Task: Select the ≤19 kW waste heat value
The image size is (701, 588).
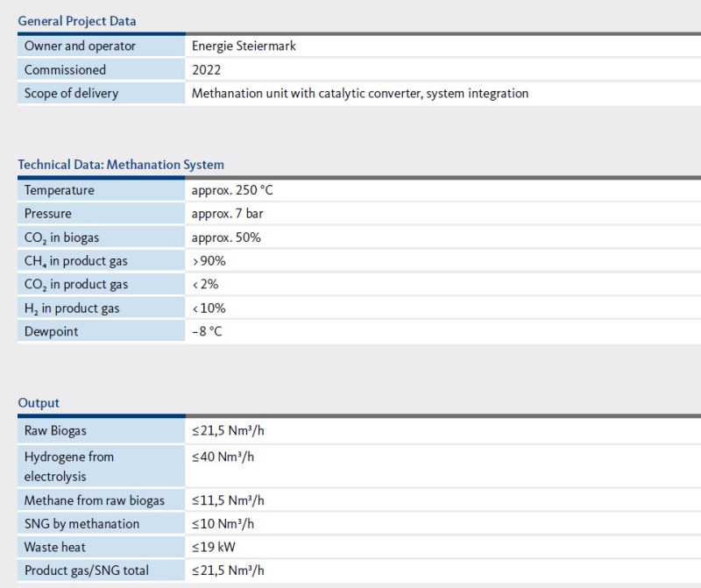Action: [x=214, y=548]
